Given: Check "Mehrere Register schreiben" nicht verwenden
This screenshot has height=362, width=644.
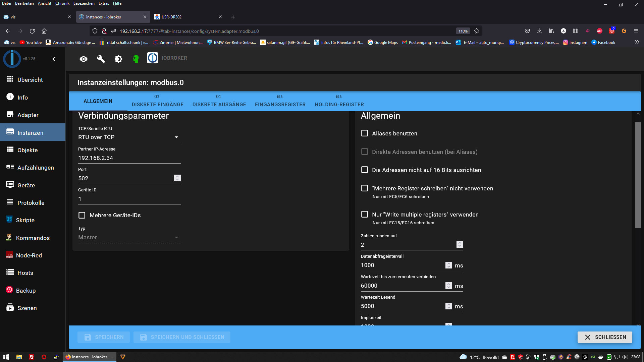Looking at the screenshot, I should [x=365, y=188].
